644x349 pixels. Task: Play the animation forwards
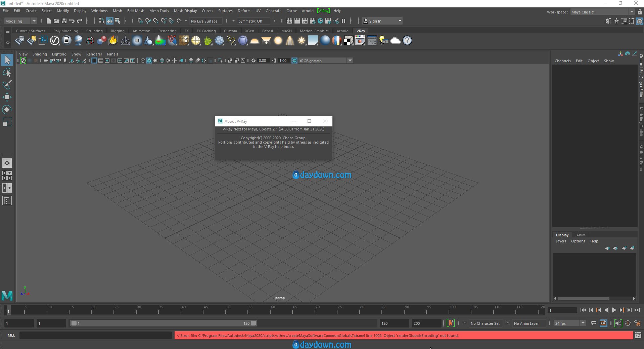(x=614, y=310)
